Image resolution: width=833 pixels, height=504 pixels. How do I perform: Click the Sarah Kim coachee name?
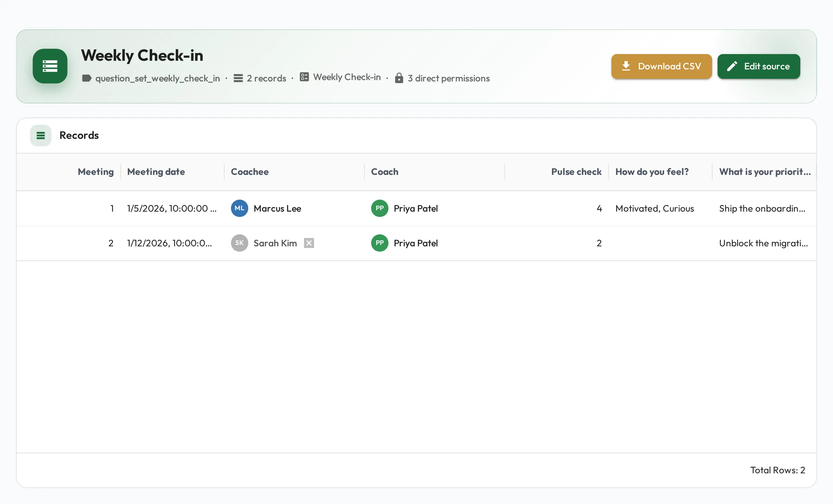[x=275, y=243]
